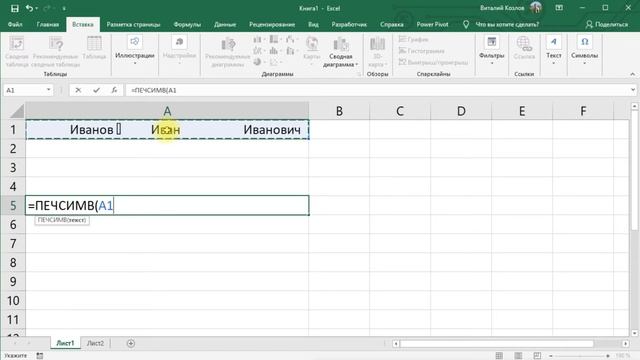Click the Таблица insert icon
The height and width of the screenshot is (360, 640).
[94, 48]
